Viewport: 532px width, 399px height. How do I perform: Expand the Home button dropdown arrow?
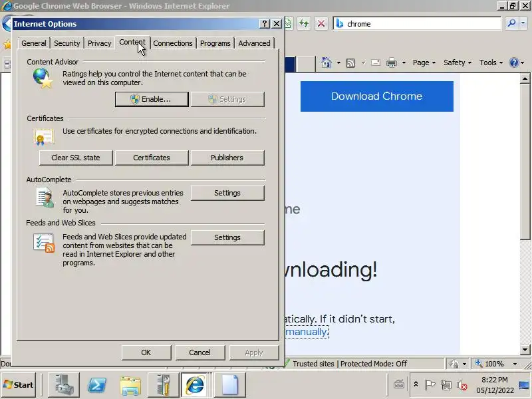pos(338,63)
